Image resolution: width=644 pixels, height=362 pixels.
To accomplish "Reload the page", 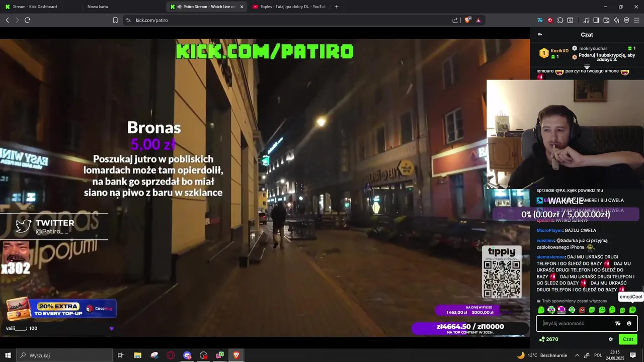I will pos(28,20).
